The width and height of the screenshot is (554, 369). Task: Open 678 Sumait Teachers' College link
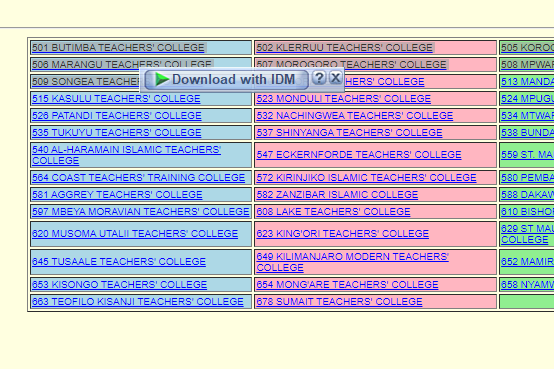[340, 301]
